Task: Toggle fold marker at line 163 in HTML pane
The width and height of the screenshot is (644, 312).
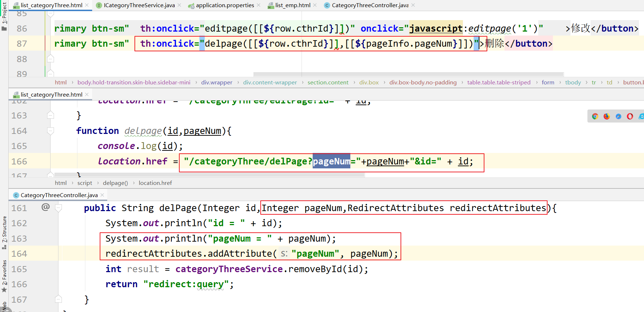Action: click(x=51, y=115)
